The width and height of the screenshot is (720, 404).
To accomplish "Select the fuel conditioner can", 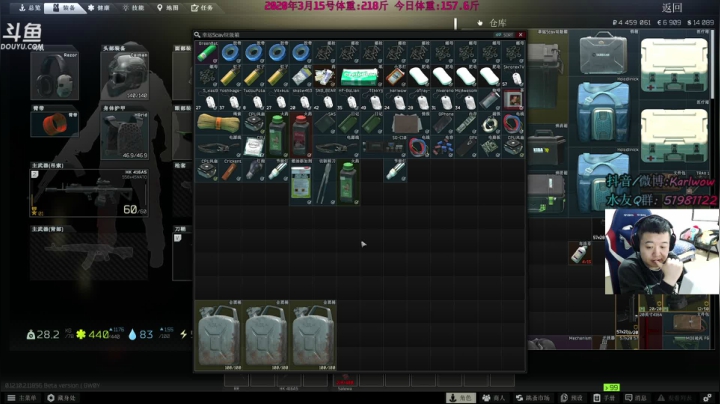I will point(301,182).
